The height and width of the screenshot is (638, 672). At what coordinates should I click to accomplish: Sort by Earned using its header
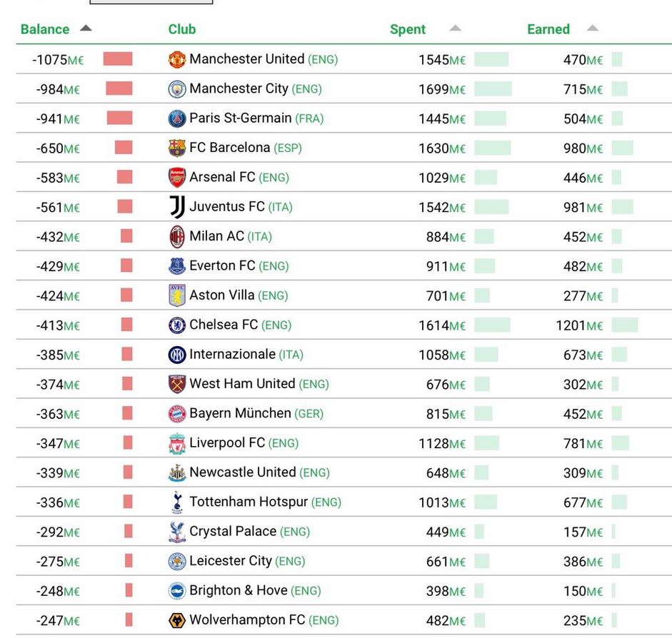[548, 29]
